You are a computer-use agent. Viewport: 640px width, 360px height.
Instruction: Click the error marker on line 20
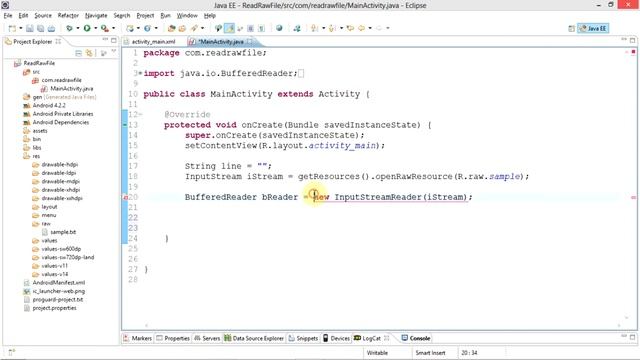125,198
